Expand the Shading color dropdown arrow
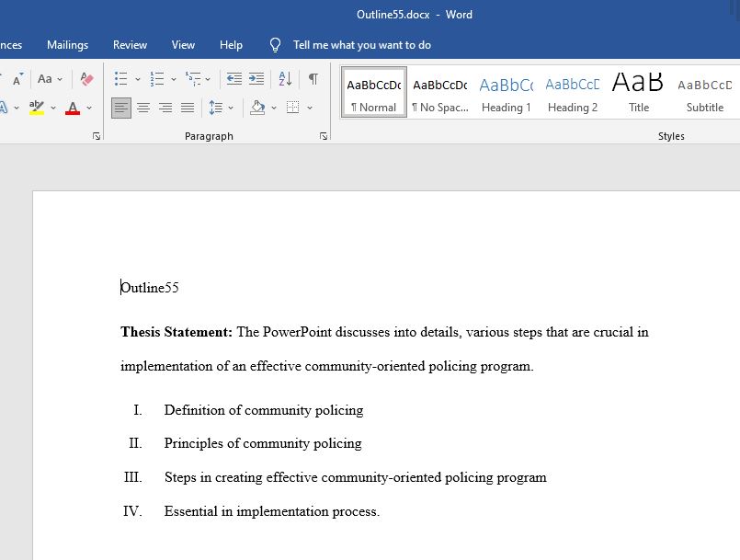 274,109
